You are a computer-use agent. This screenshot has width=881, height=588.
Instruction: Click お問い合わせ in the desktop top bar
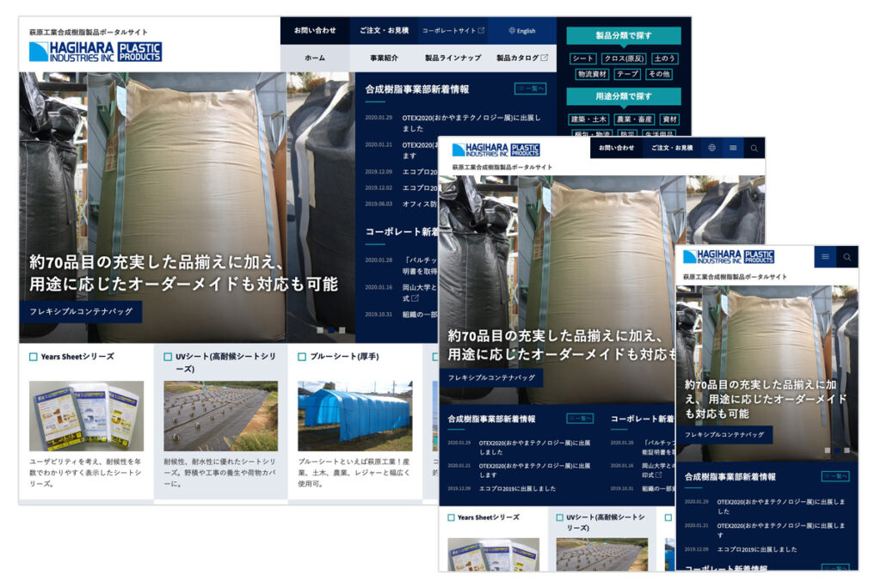pyautogui.click(x=315, y=31)
